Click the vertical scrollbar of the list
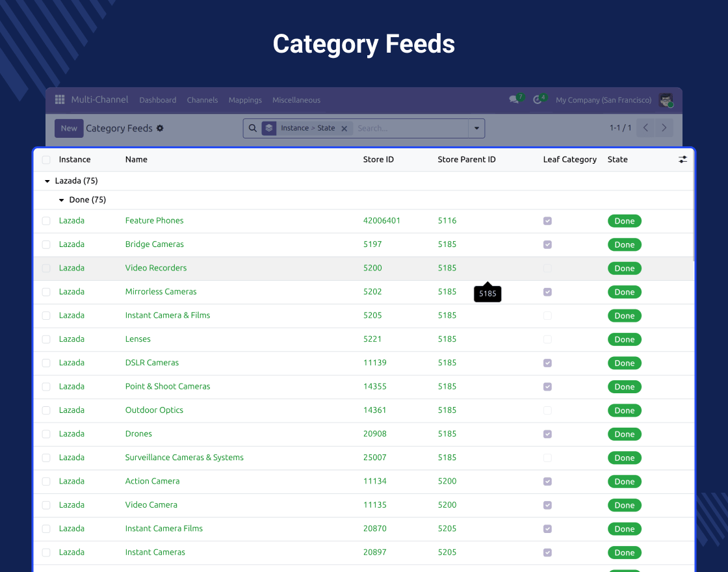The width and height of the screenshot is (728, 572). tap(694, 205)
